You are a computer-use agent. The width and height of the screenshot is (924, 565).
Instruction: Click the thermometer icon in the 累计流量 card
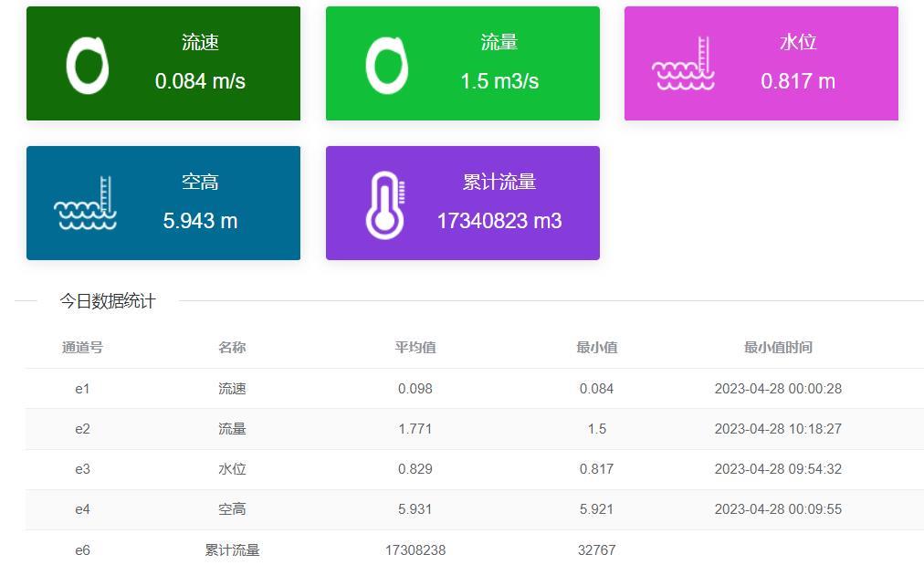(385, 204)
